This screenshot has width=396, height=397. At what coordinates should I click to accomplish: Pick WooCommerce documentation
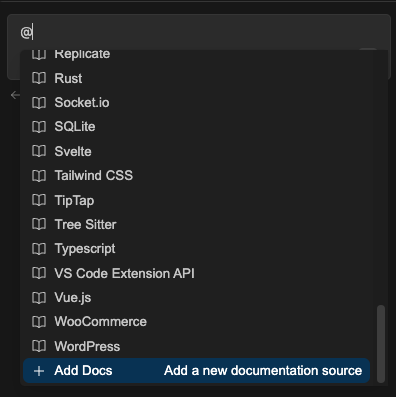coord(197,322)
